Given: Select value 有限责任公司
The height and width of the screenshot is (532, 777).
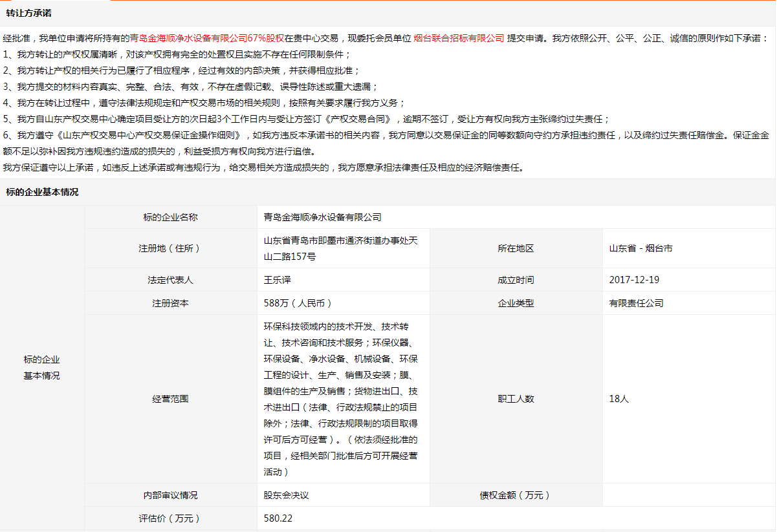Looking at the screenshot, I should (x=637, y=303).
